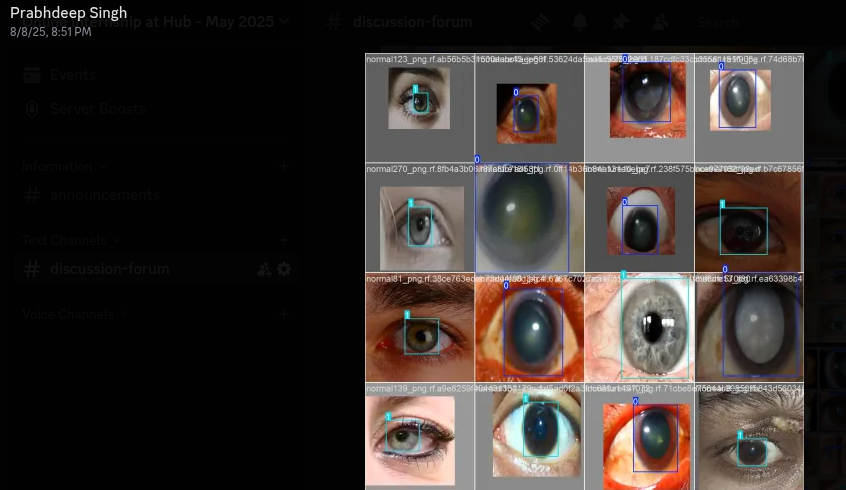Click the enlarged eye detection grid image
846x490 pixels.
(584, 271)
